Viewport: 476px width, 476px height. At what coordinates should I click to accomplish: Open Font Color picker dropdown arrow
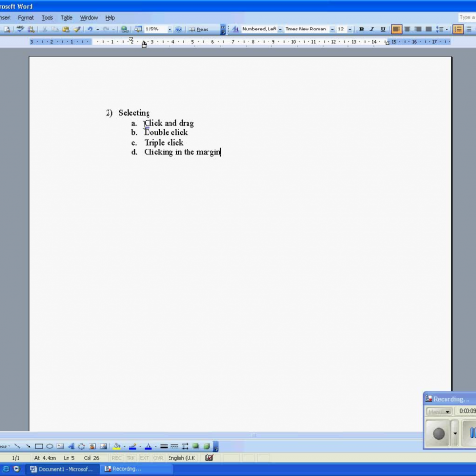tap(156, 446)
